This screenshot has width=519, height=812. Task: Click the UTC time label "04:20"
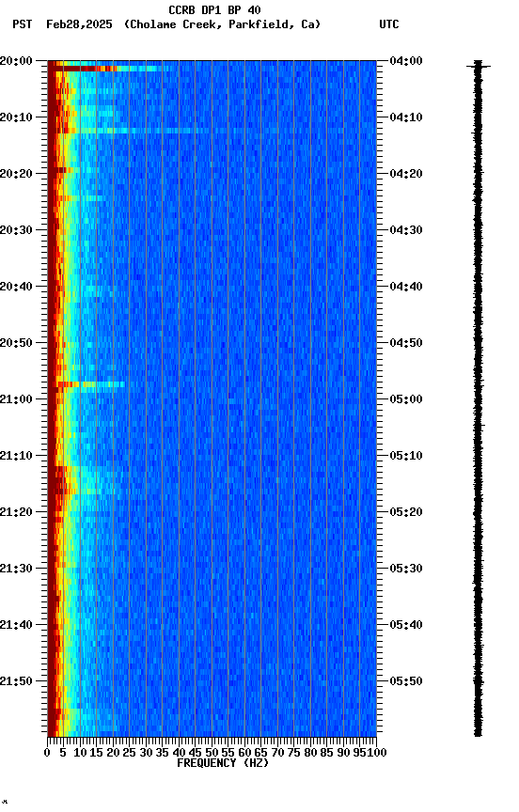[406, 174]
